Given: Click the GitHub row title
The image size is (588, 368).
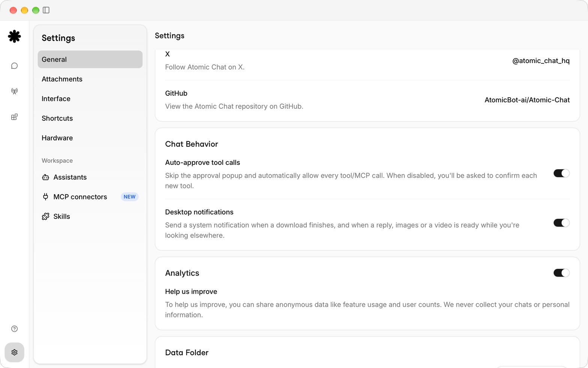Looking at the screenshot, I should pos(176,94).
